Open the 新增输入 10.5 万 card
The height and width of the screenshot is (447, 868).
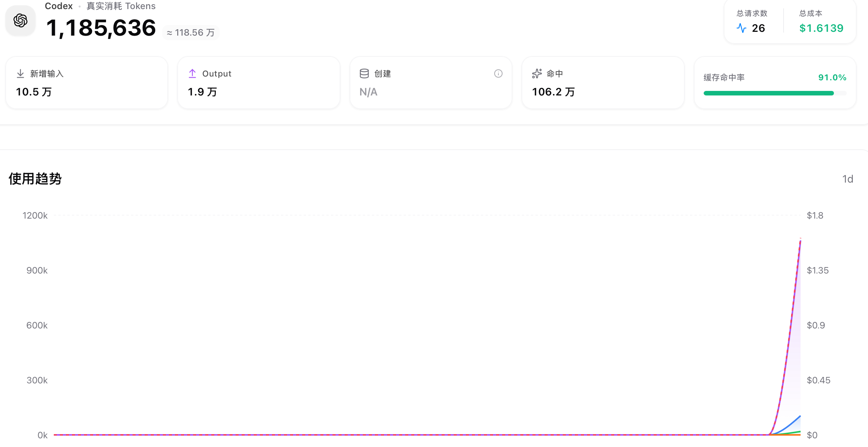point(87,83)
